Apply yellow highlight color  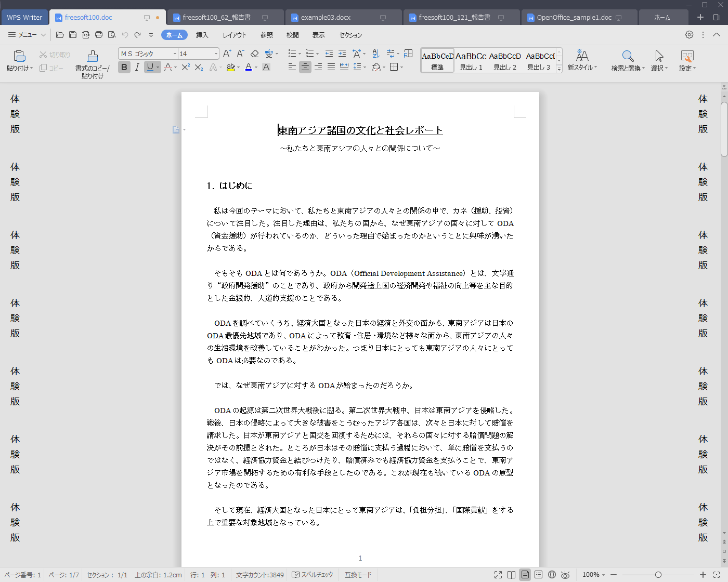[x=231, y=67]
